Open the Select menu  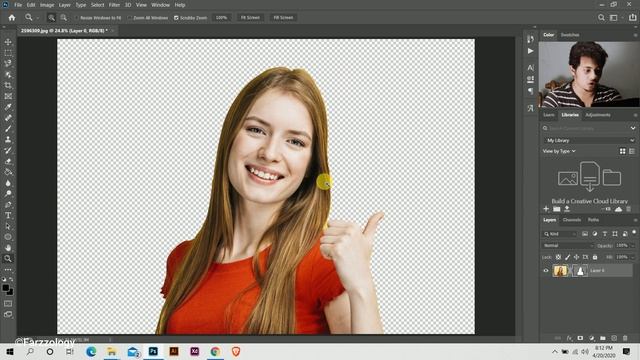click(98, 5)
